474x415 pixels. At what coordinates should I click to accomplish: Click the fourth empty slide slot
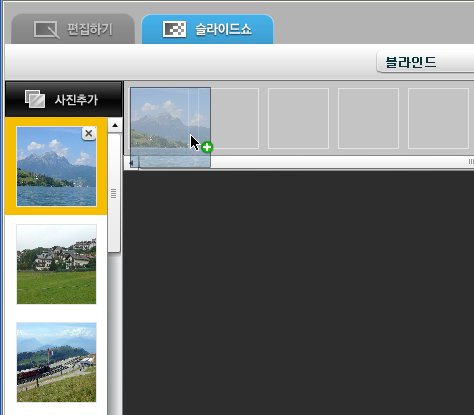tap(368, 118)
